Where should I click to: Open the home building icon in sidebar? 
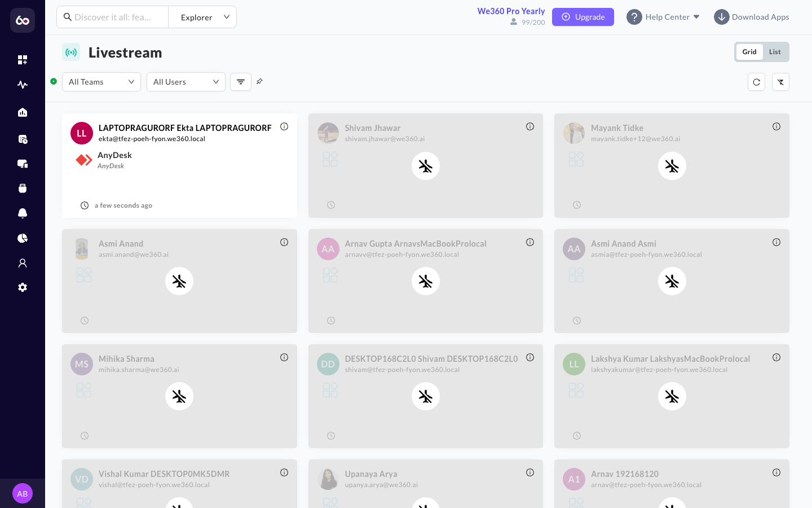(23, 112)
